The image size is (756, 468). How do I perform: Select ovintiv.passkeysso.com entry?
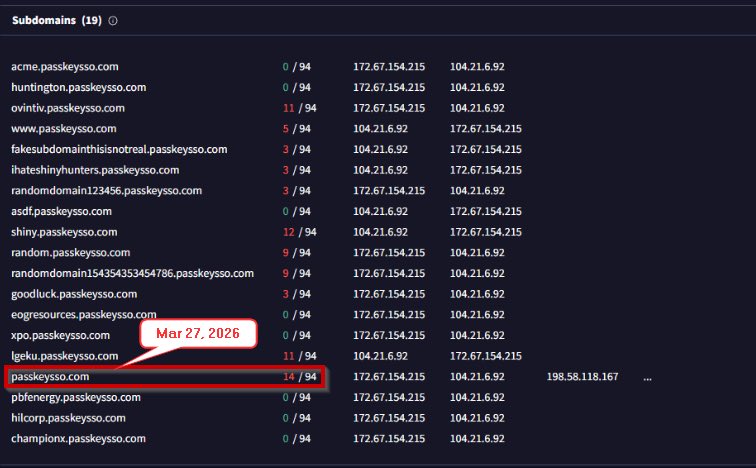point(68,108)
